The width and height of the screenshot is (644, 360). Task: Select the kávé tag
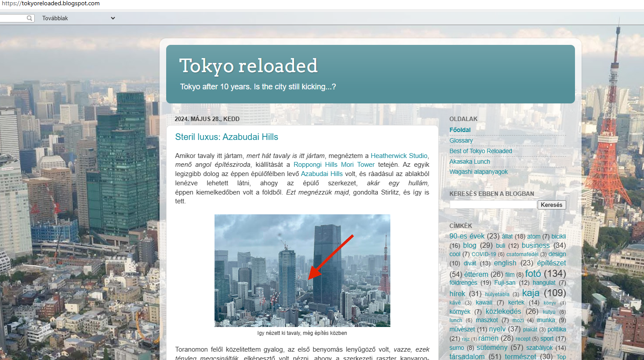[455, 303]
